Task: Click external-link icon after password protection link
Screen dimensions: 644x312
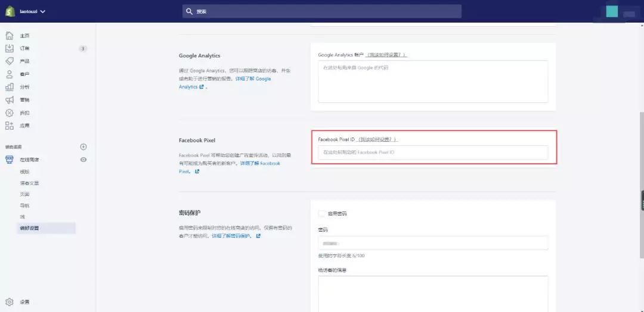Action: [258, 236]
